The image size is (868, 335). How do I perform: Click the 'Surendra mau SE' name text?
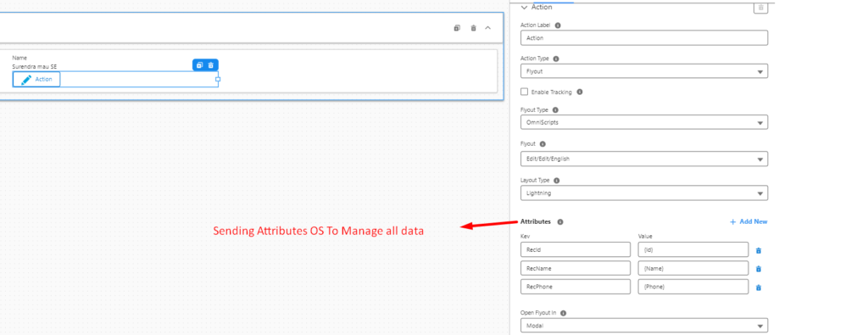point(34,66)
